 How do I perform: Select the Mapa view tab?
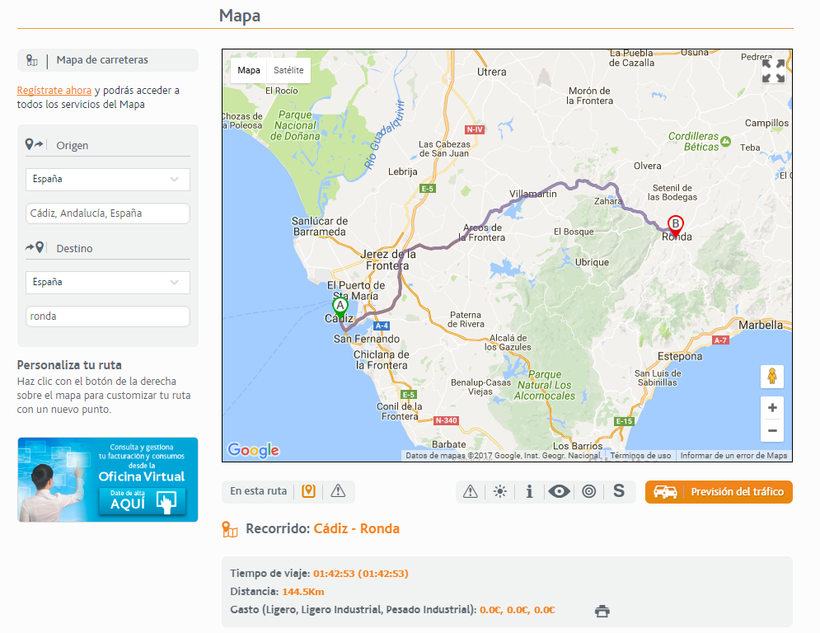tap(249, 70)
